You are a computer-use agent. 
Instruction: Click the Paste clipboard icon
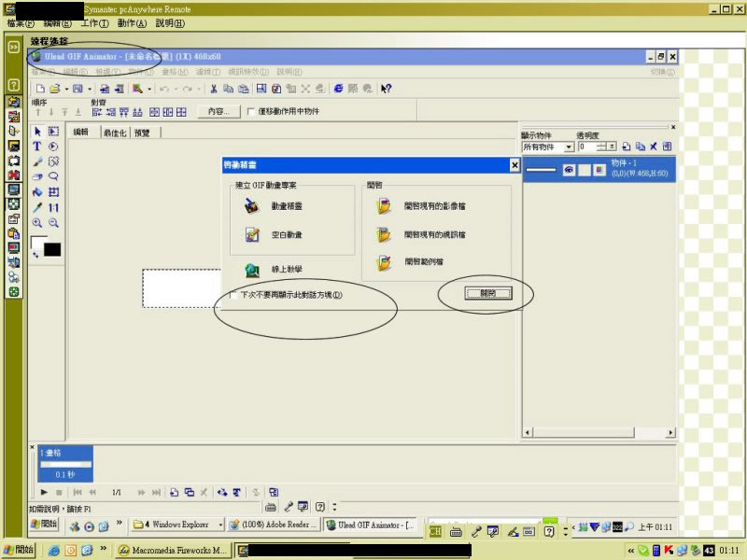click(x=244, y=89)
